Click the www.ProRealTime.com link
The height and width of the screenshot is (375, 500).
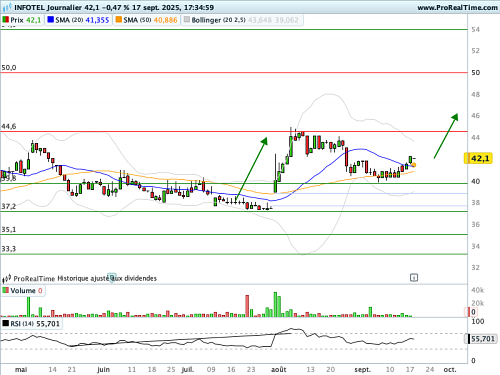click(457, 7)
